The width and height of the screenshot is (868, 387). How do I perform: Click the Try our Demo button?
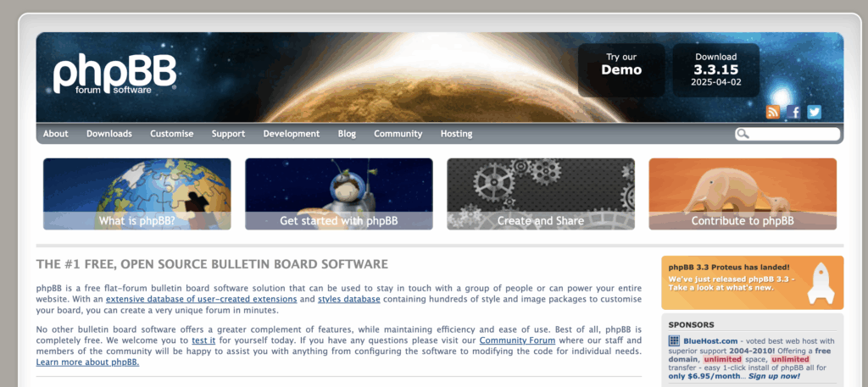(621, 70)
